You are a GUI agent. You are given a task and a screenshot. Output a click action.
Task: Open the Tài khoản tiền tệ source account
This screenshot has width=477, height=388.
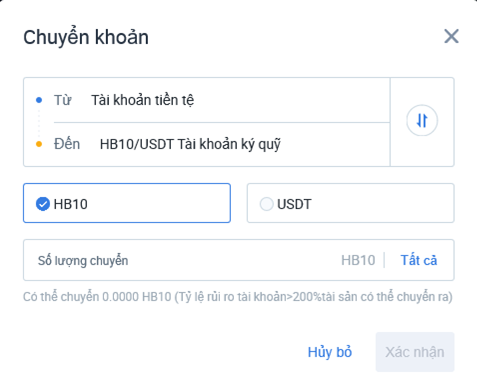click(x=143, y=100)
